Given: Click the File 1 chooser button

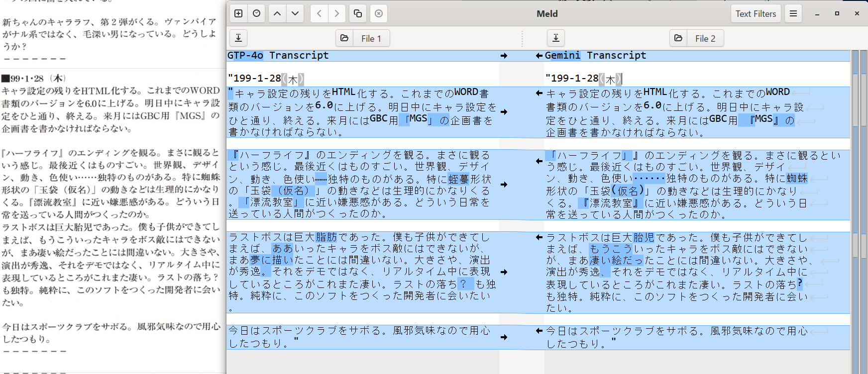Looking at the screenshot, I should point(371,38).
